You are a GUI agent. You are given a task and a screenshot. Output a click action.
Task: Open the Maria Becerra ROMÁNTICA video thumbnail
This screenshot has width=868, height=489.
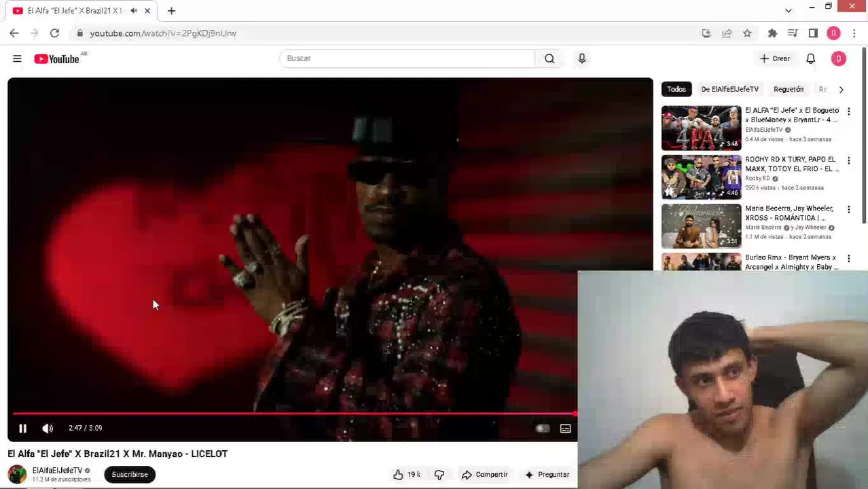coord(701,226)
